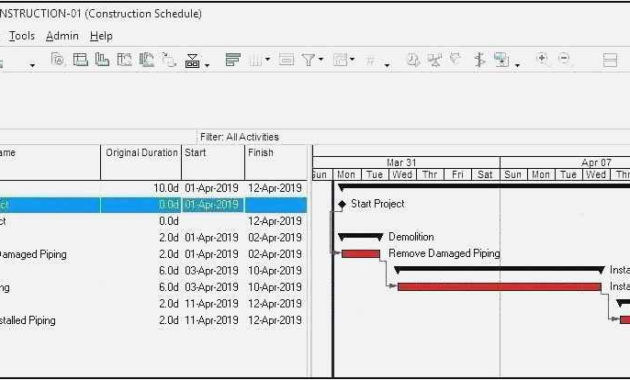Image resolution: width=630 pixels, height=380 pixels.
Task: Expand the dropdown after the hash icon
Action: tap(387, 65)
